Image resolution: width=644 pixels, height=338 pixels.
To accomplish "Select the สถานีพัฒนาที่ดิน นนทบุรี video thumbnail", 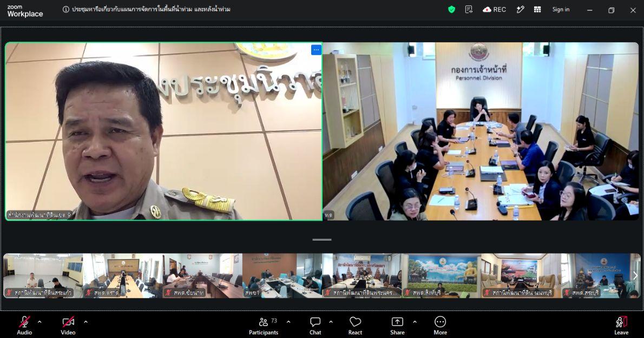I will pyautogui.click(x=521, y=276).
